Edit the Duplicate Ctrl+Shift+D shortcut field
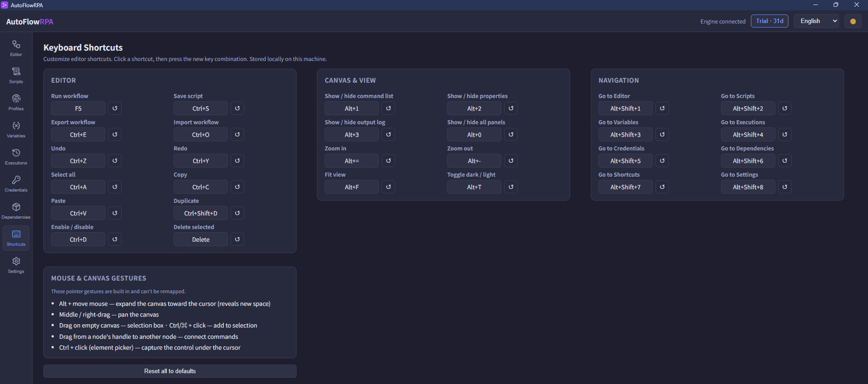The image size is (868, 384). coord(201,213)
